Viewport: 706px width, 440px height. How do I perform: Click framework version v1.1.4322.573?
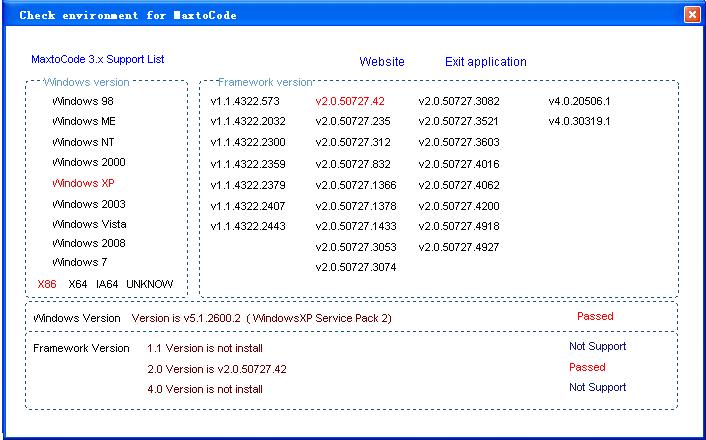coord(245,101)
